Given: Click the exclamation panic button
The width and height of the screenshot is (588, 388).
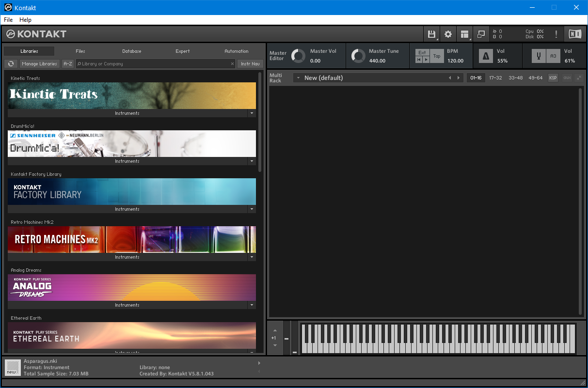Looking at the screenshot, I should [x=556, y=34].
